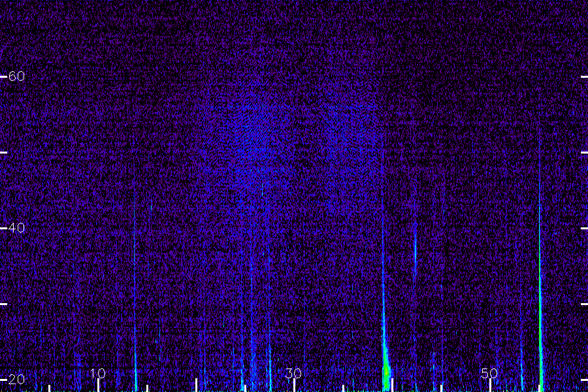The image size is (588, 392).
Task: Click the 10 label on horizontal axis
Action: (x=97, y=373)
